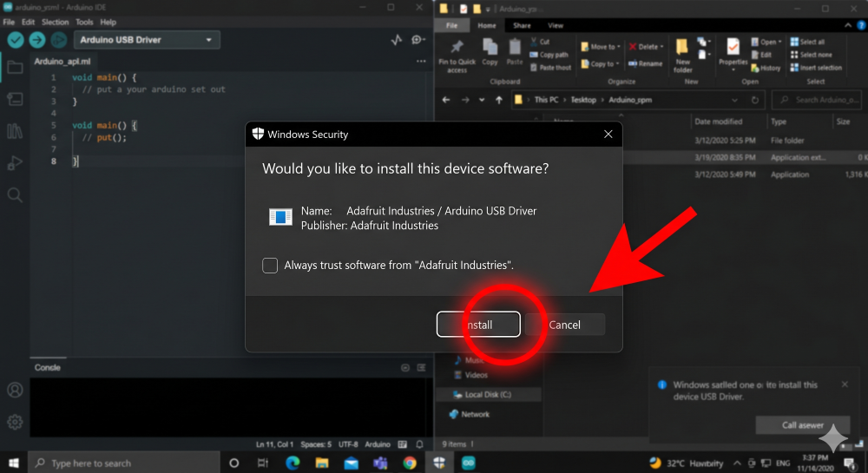Image resolution: width=868 pixels, height=473 pixels.
Task: Select the Arduino_apl.ml editor tab
Action: (x=62, y=62)
